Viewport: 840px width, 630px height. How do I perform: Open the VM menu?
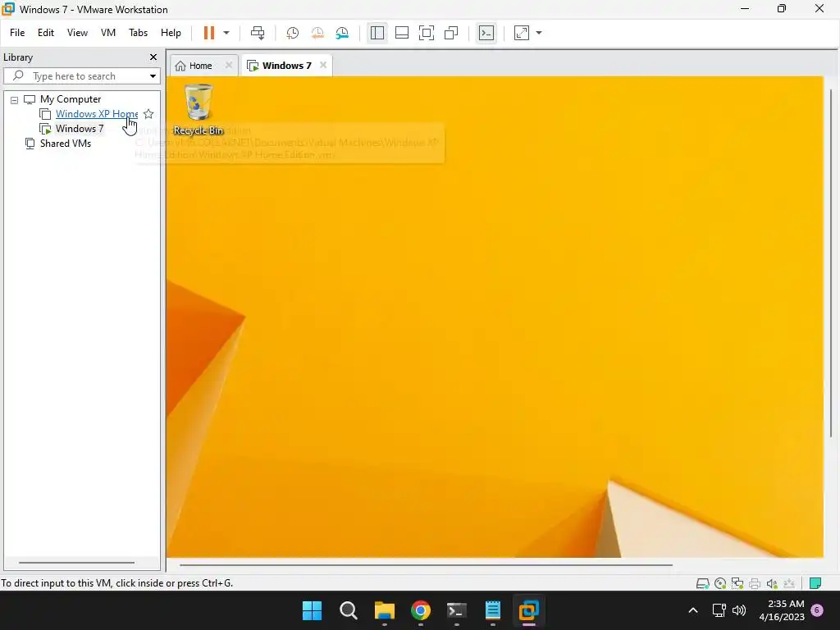coord(108,33)
